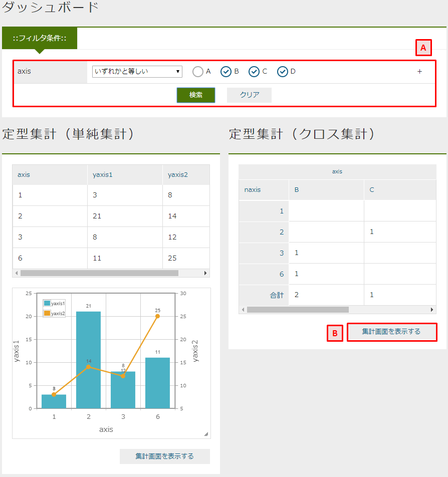The height and width of the screenshot is (477, 448).
Task: Click 集計画面を表示する below the bar chart
Action: pyautogui.click(x=164, y=456)
